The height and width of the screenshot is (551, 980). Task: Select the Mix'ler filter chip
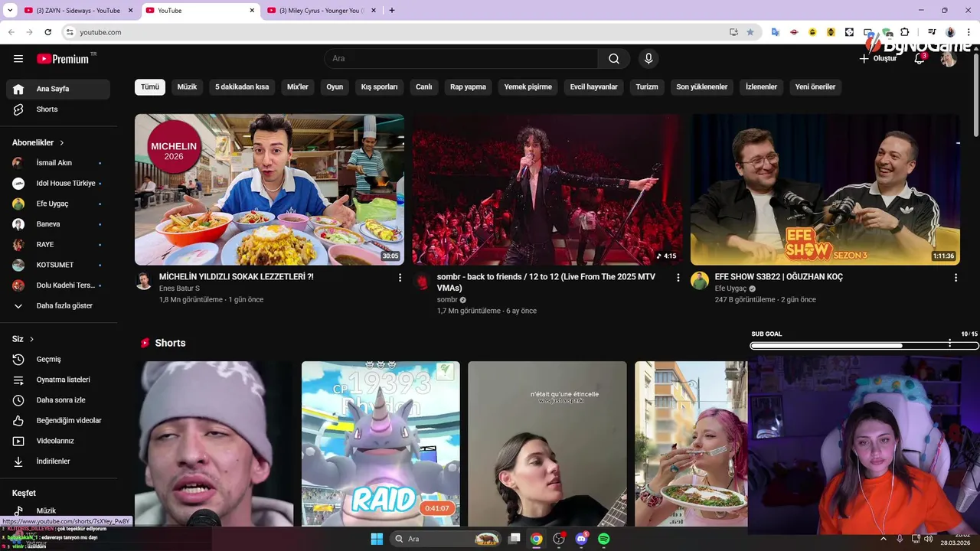(x=298, y=87)
